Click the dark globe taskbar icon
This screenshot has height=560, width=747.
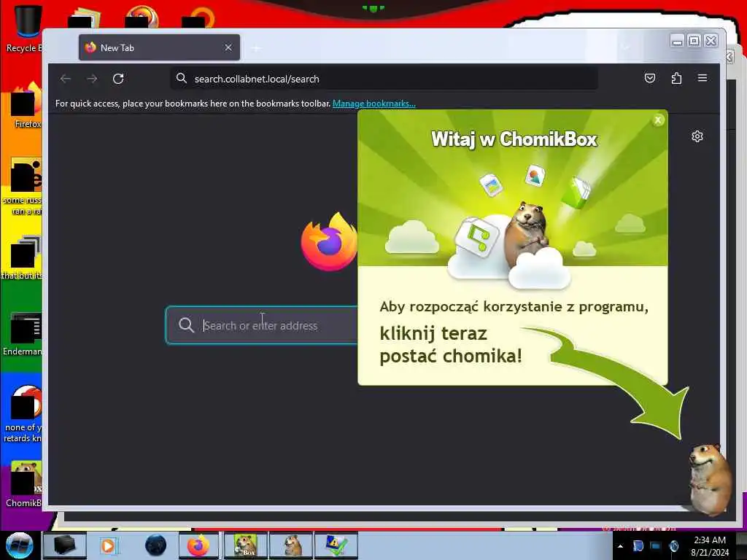156,545
